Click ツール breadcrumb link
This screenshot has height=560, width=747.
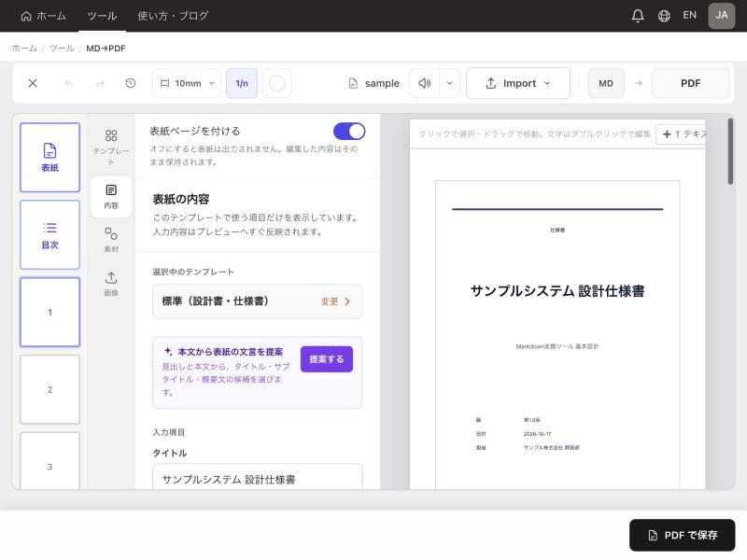62,49
